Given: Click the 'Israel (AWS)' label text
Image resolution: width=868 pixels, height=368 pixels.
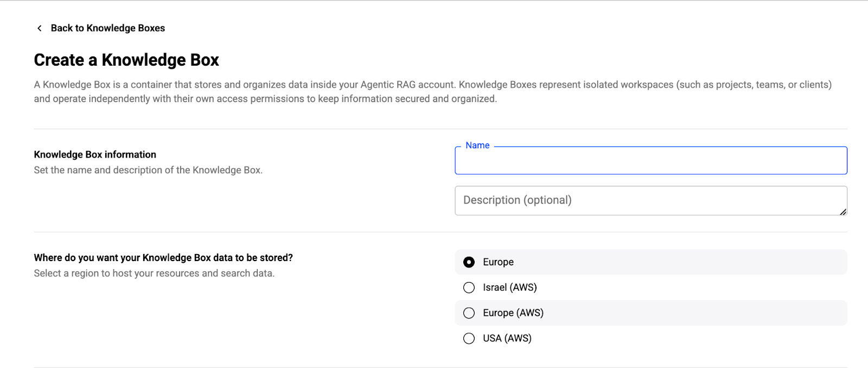Looking at the screenshot, I should click(x=509, y=288).
